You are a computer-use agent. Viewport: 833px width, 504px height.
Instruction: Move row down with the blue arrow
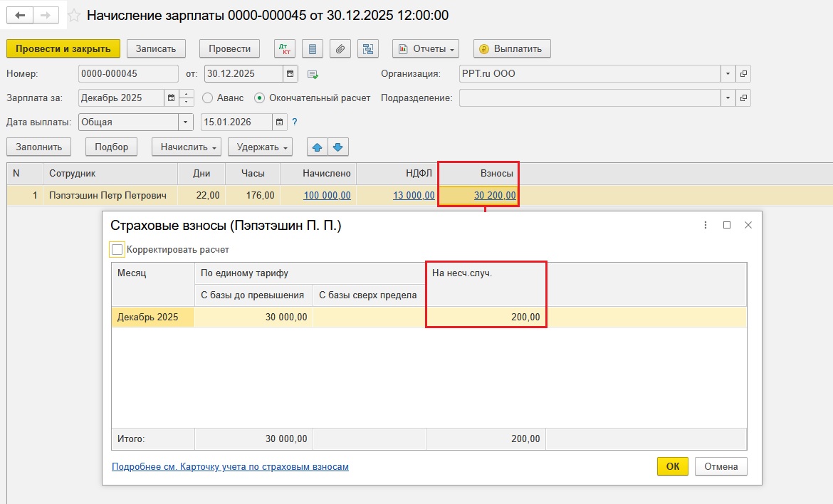coord(337,147)
